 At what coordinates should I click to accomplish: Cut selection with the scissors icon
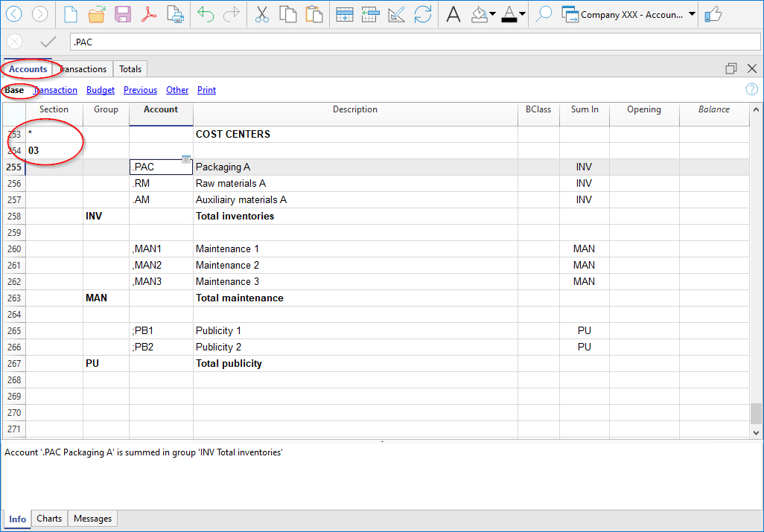pos(262,14)
